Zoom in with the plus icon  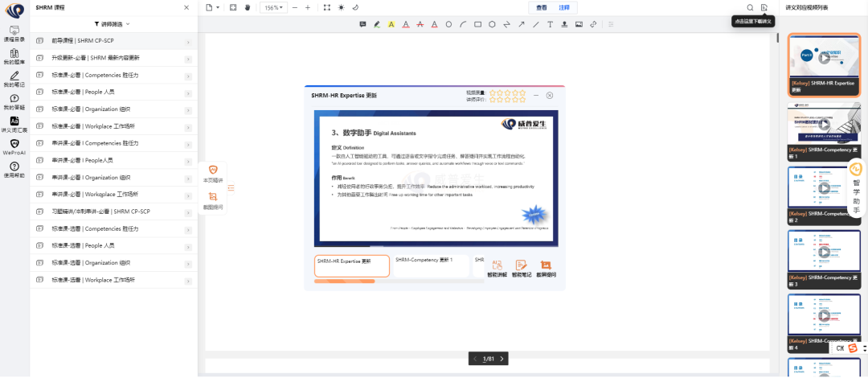308,8
